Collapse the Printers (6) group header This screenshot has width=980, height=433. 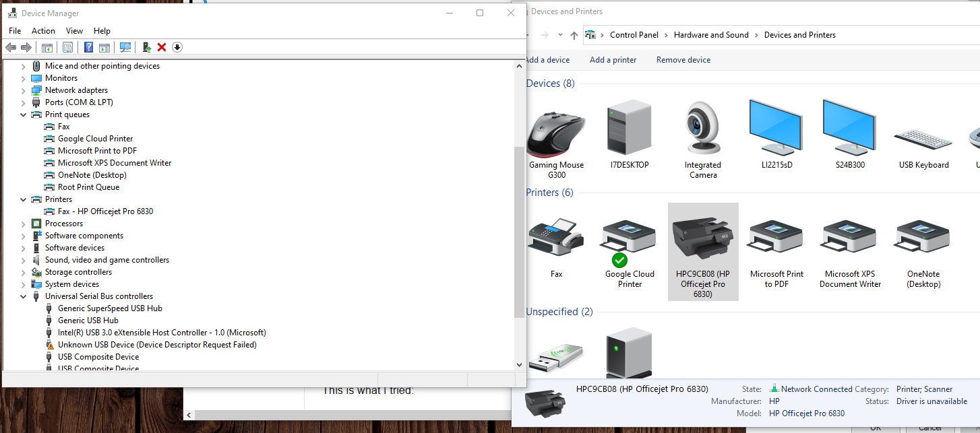pos(549,193)
